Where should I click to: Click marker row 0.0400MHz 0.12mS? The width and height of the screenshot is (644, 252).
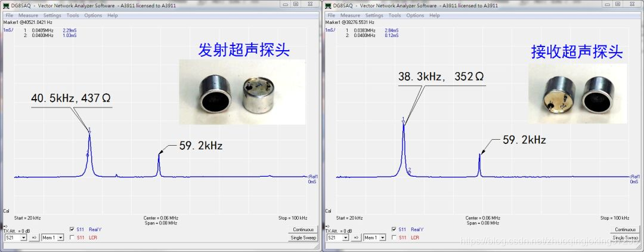[372, 36]
